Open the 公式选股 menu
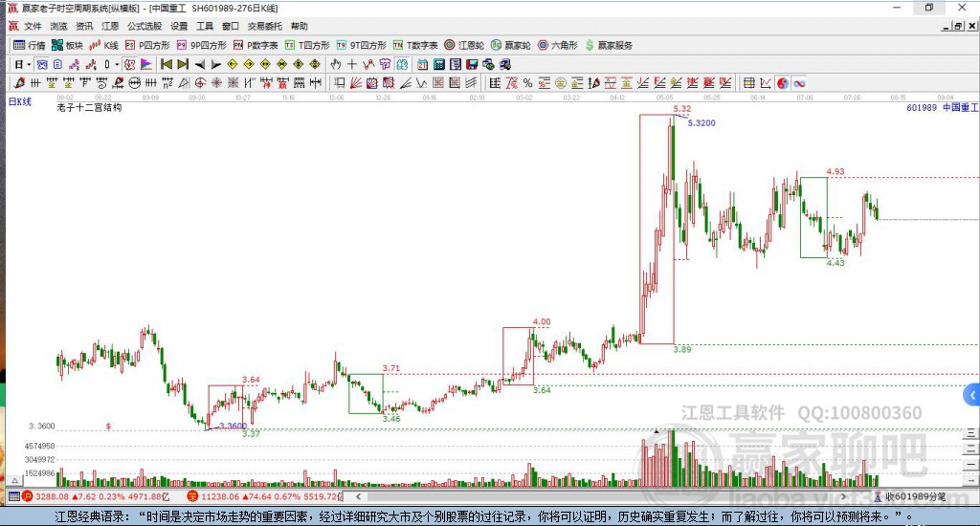 (x=145, y=26)
